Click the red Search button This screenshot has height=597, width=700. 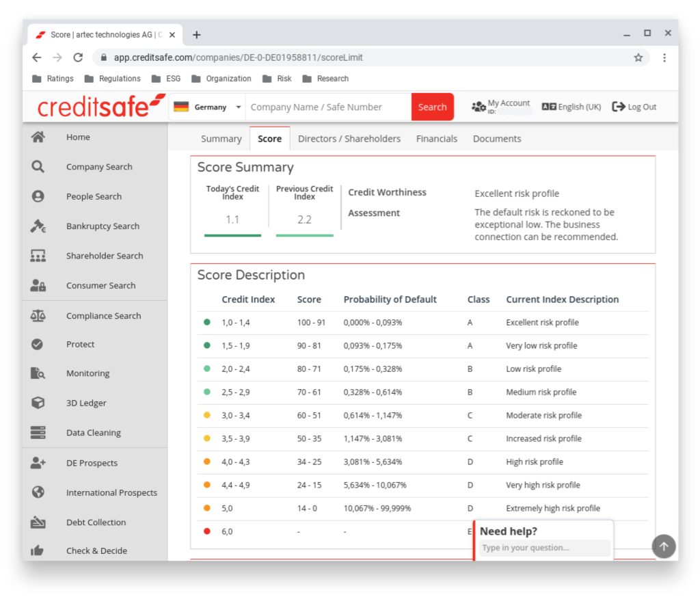click(x=432, y=107)
